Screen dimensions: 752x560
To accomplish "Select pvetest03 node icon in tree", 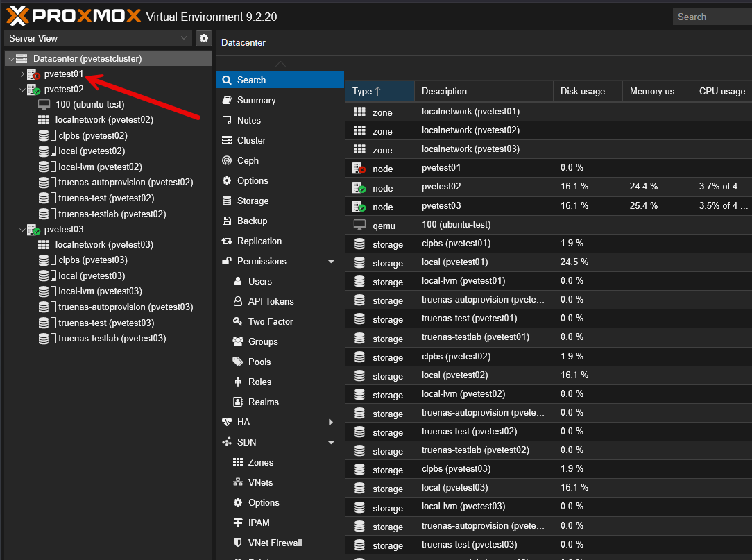I will (33, 230).
